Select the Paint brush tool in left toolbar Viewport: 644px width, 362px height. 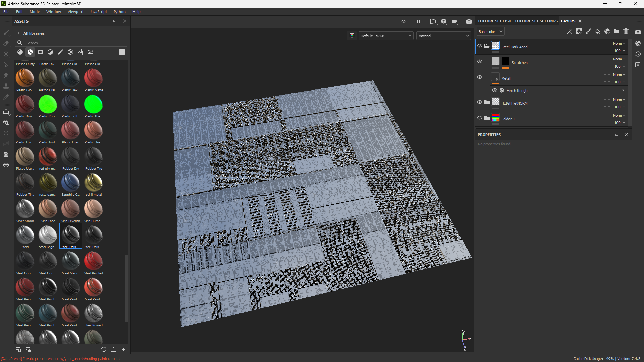click(6, 33)
